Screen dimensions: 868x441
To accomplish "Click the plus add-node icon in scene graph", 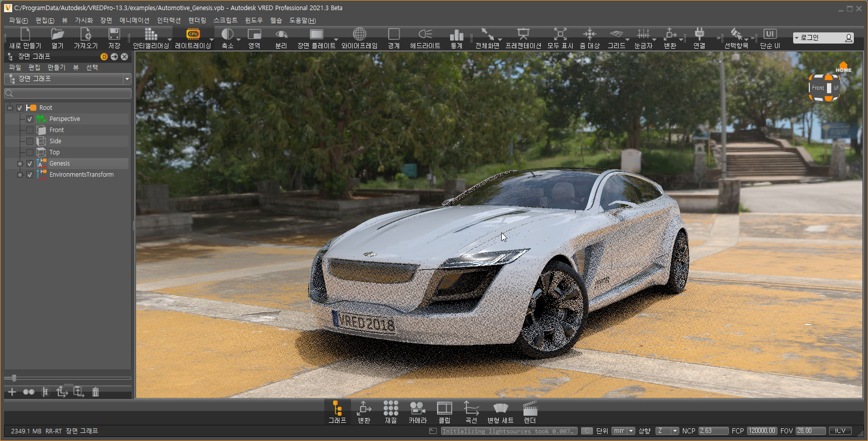I will [12, 392].
